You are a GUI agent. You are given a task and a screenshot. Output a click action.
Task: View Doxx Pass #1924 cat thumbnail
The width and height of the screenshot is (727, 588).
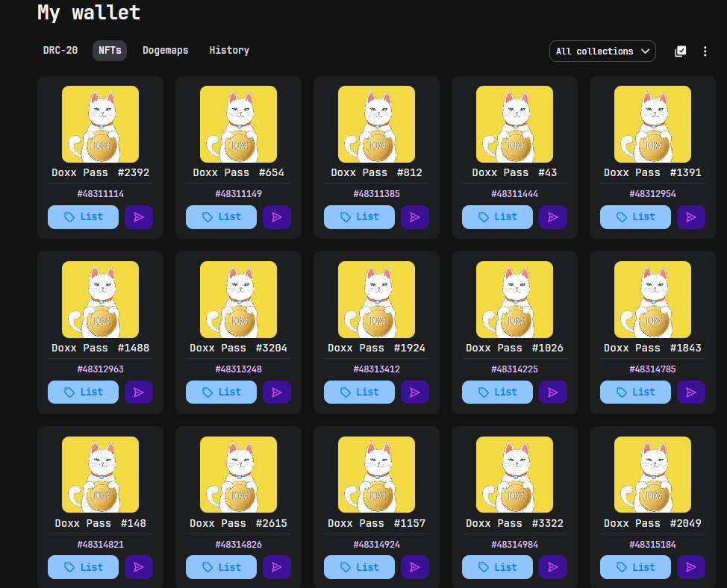click(376, 299)
